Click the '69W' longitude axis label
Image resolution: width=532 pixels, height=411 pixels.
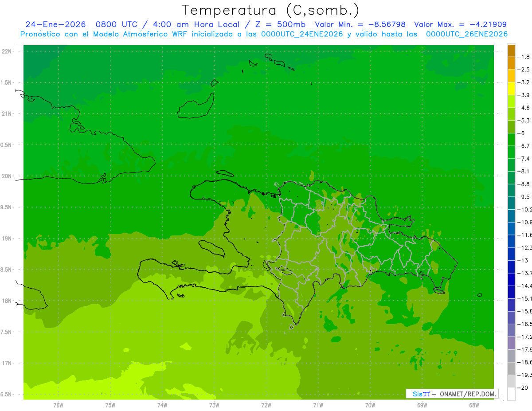pyautogui.click(x=422, y=405)
